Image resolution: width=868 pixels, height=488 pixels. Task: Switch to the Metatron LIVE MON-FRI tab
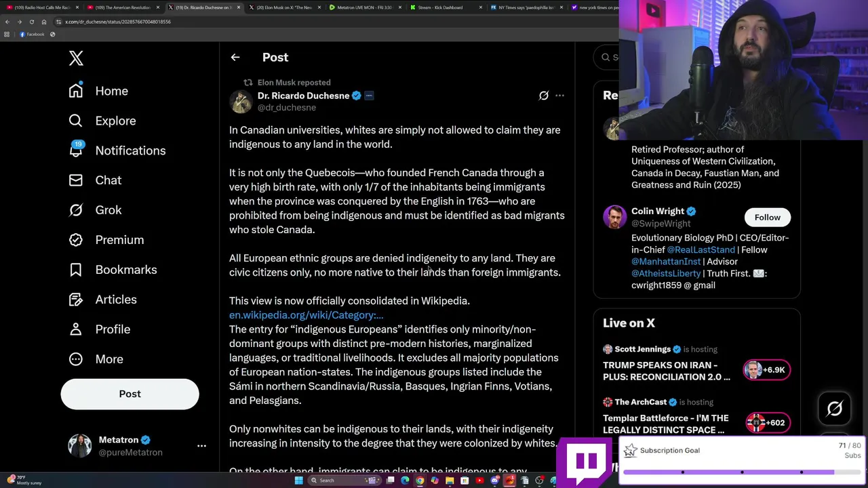click(x=365, y=7)
